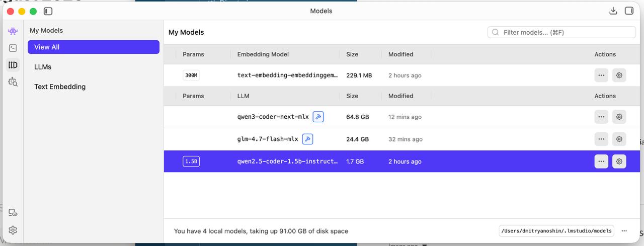Click Params header in Embedding Model section
The width and height of the screenshot is (644, 246).
tap(193, 54)
